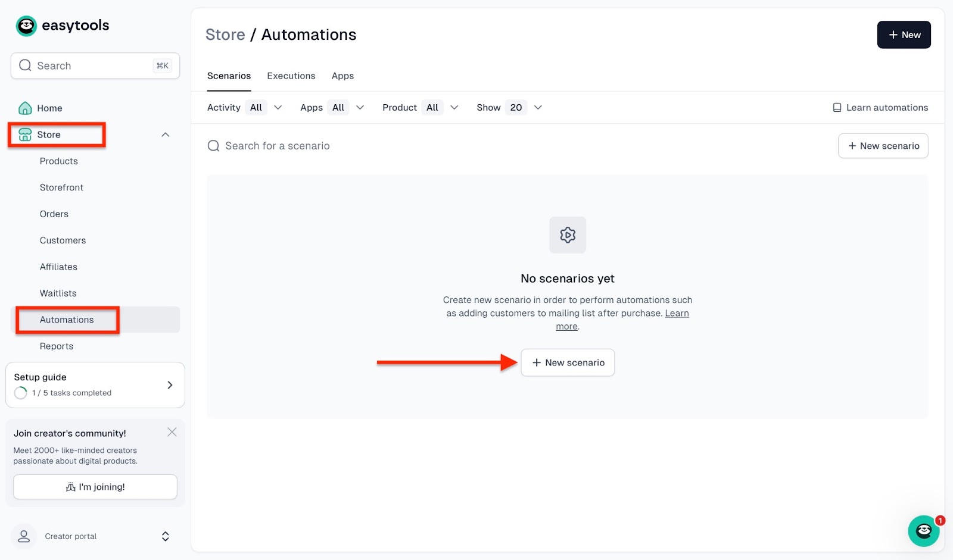Click the 1 / 5 tasks completed text
Image resolution: width=953 pixels, height=560 pixels.
tap(71, 393)
